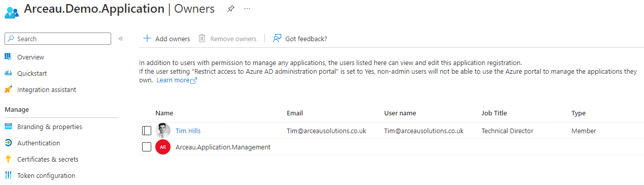Screen dimensions: 644x185
Task: Select the checkbox for Tim Hills
Action: click(x=147, y=131)
